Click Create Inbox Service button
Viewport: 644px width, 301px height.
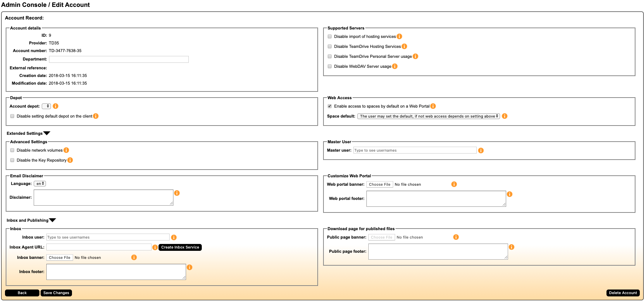click(180, 247)
